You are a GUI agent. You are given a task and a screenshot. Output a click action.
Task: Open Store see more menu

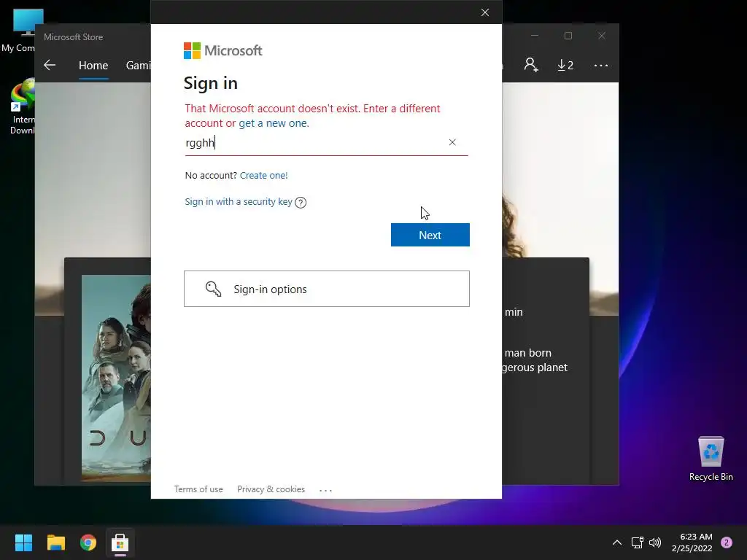point(601,65)
